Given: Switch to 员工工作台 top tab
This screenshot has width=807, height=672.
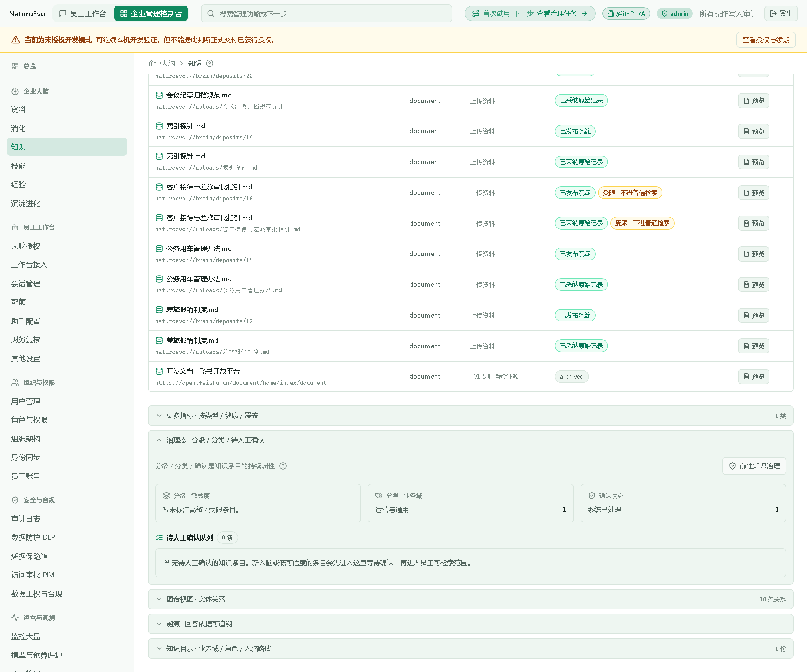Looking at the screenshot, I should 83,14.
